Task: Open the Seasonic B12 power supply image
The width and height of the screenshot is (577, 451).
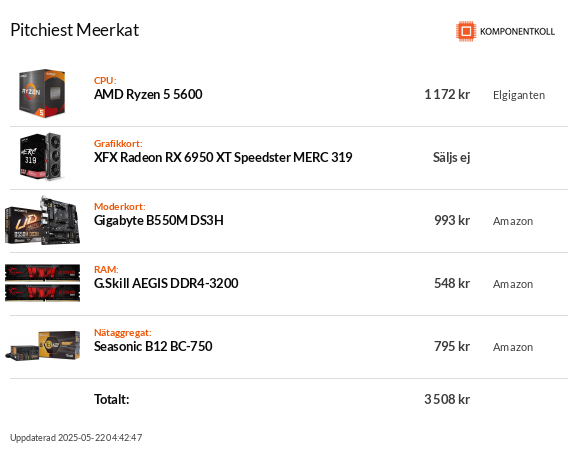Action: [x=42, y=346]
